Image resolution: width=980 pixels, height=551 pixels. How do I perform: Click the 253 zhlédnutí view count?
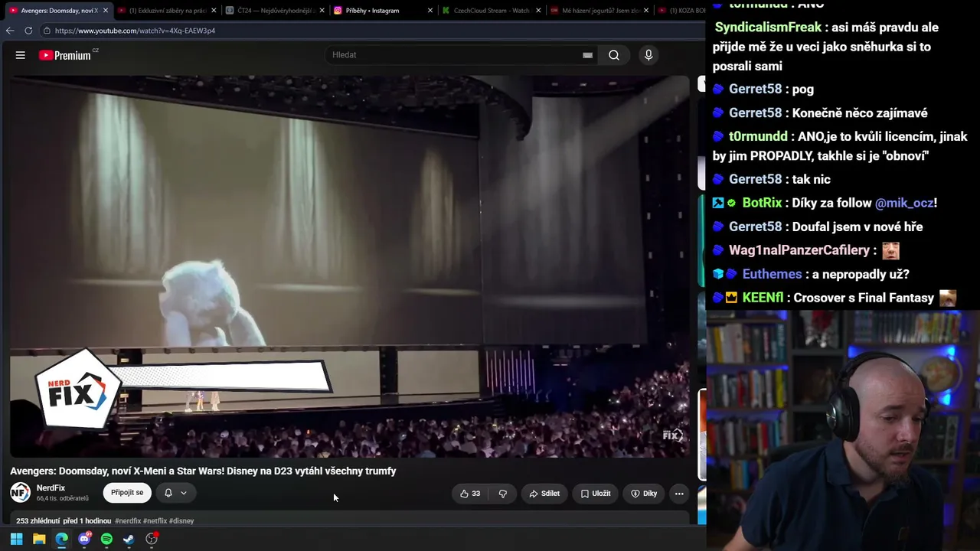click(x=38, y=521)
